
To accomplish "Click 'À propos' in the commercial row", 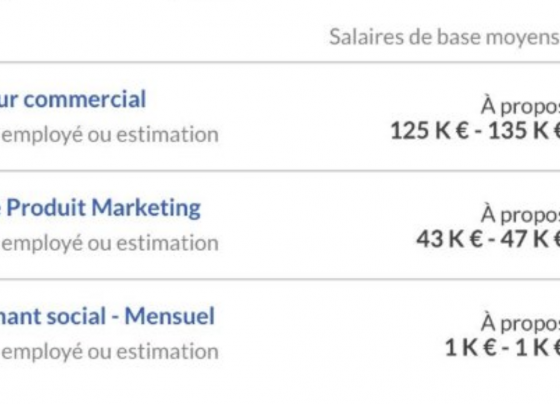I will pyautogui.click(x=520, y=106).
